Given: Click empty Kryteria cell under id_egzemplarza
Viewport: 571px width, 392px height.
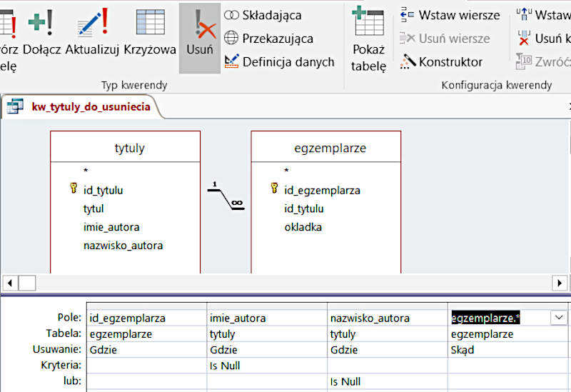Looking at the screenshot, I should [x=147, y=366].
